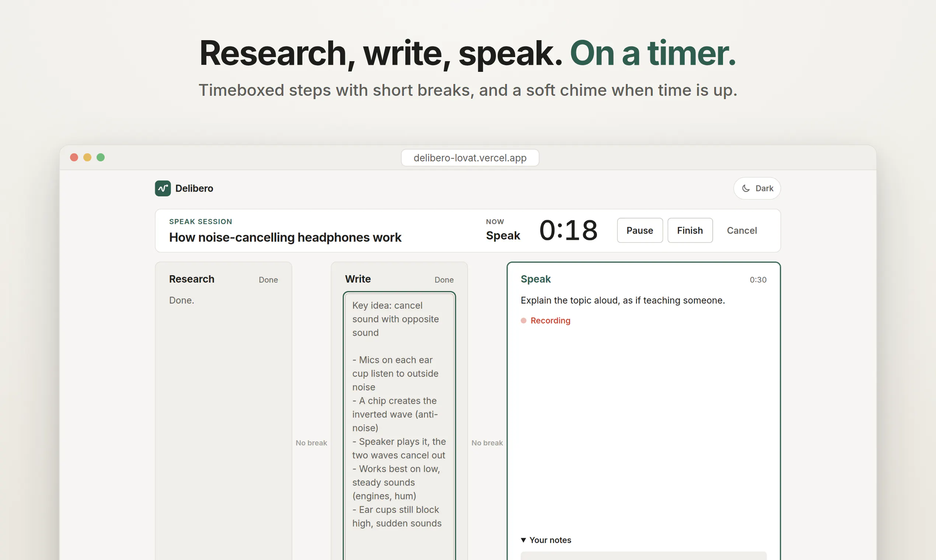
Task: Click the 'Explain the topic aloud' instruction
Action: click(x=623, y=300)
